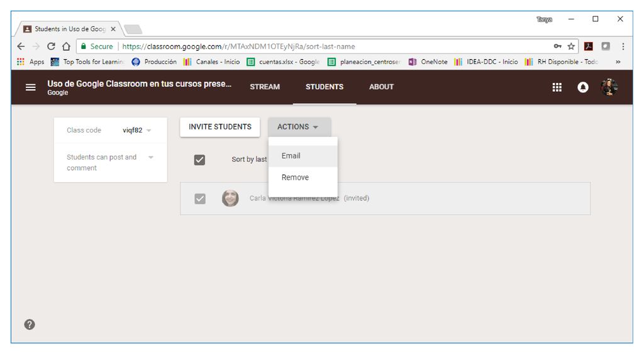Go to the browser home page

(x=66, y=47)
